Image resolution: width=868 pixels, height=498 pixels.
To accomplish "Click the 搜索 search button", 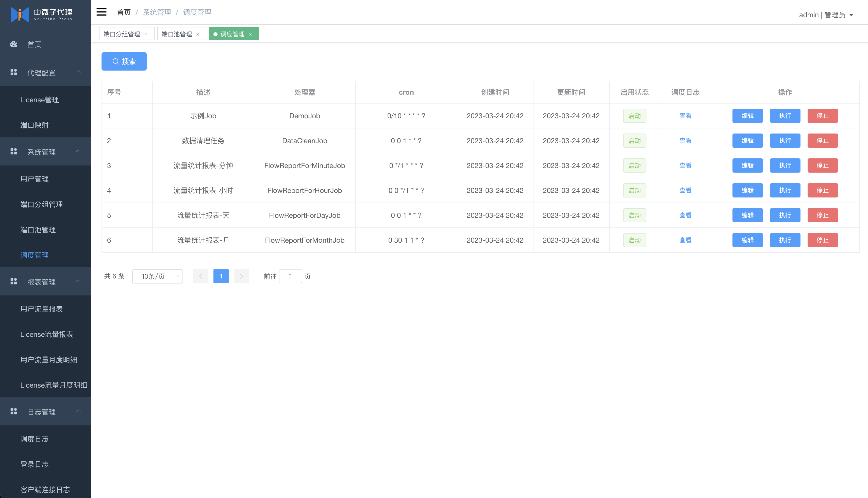I will [x=124, y=62].
